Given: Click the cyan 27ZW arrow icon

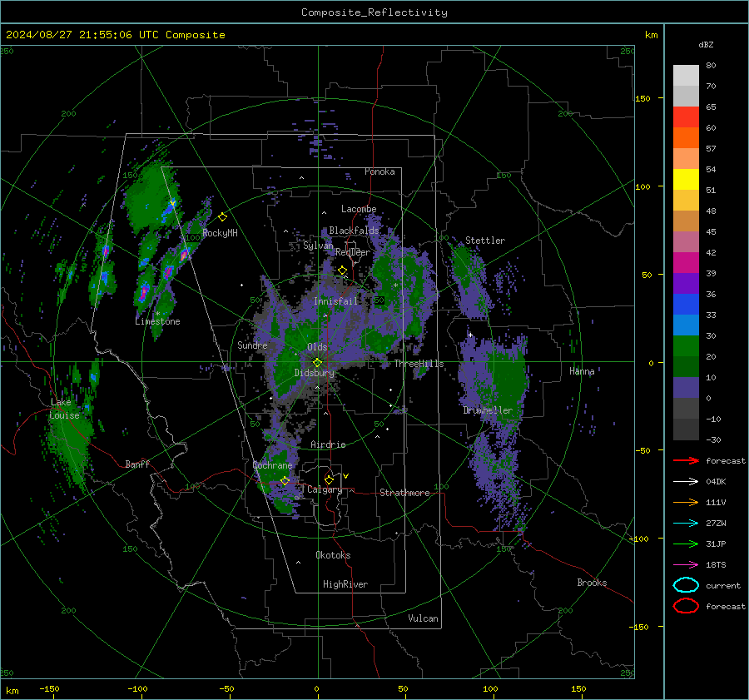Looking at the screenshot, I should pyautogui.click(x=686, y=524).
